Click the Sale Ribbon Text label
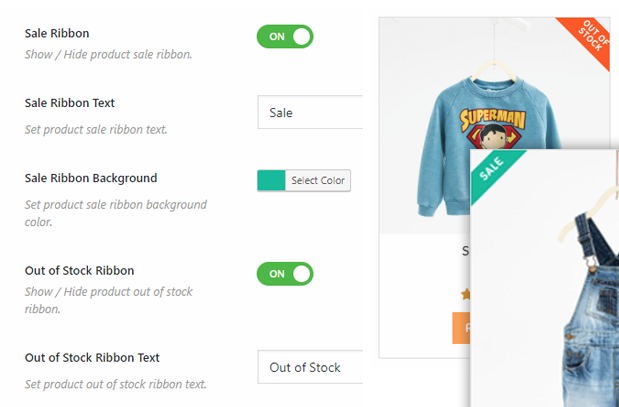The width and height of the screenshot is (619, 407). click(x=69, y=103)
